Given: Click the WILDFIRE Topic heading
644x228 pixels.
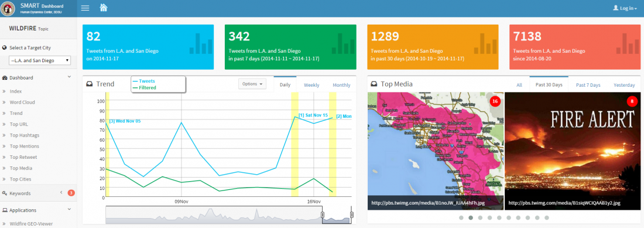Looking at the screenshot, I should tap(28, 29).
